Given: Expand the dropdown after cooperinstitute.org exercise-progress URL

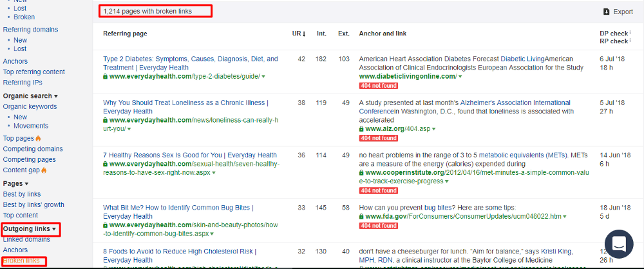Looking at the screenshot, I should [x=447, y=181].
